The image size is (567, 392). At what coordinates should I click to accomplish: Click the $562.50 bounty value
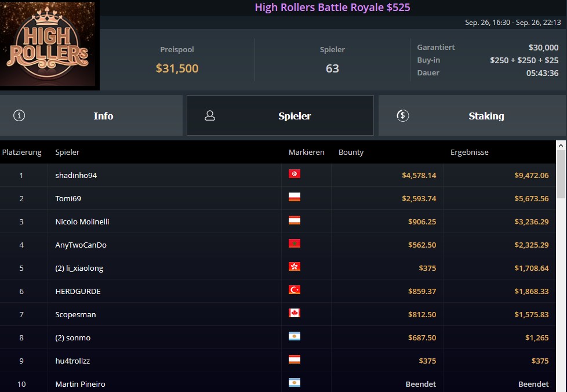click(422, 245)
